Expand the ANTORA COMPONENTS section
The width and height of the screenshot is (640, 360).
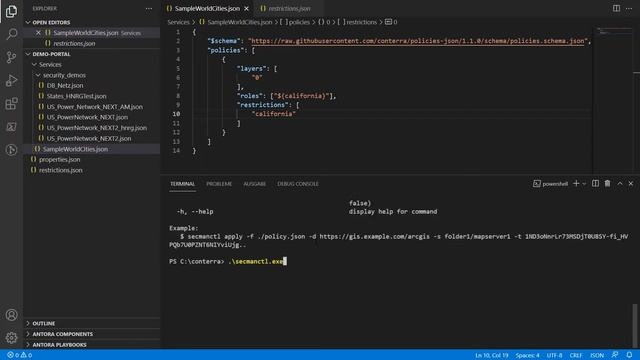click(62, 334)
